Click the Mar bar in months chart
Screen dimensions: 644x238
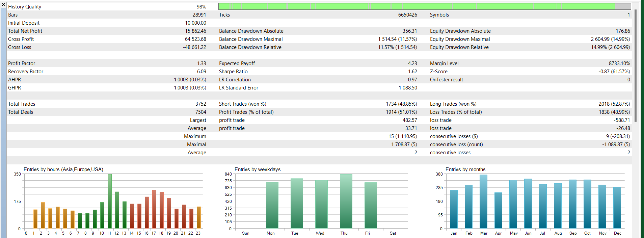[484, 202]
